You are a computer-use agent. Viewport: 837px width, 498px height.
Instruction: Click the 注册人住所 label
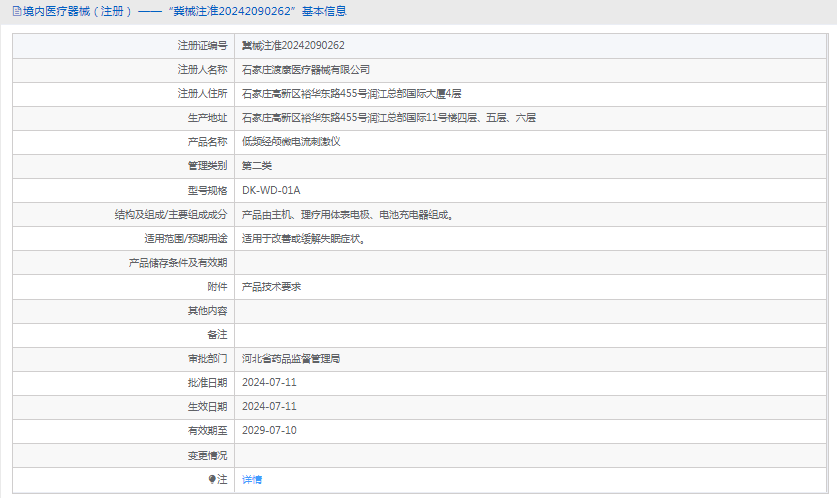(x=202, y=94)
